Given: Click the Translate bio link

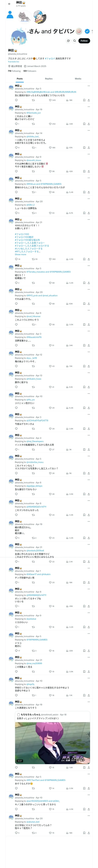Looking at the screenshot, I should (14, 62).
